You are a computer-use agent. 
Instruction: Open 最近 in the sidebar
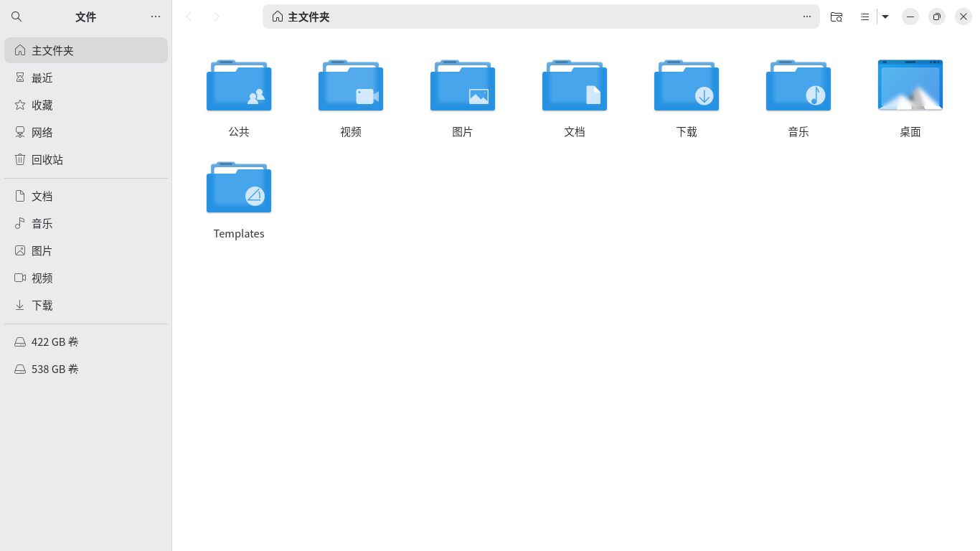pyautogui.click(x=42, y=77)
